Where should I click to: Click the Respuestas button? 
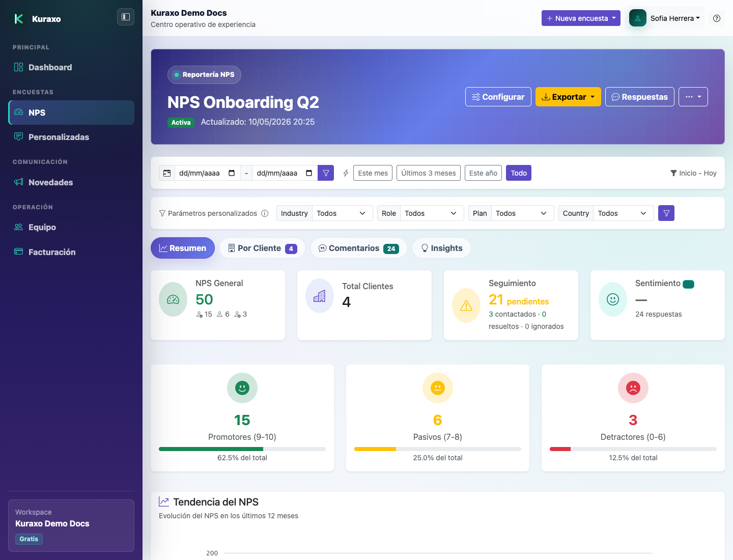coord(640,97)
